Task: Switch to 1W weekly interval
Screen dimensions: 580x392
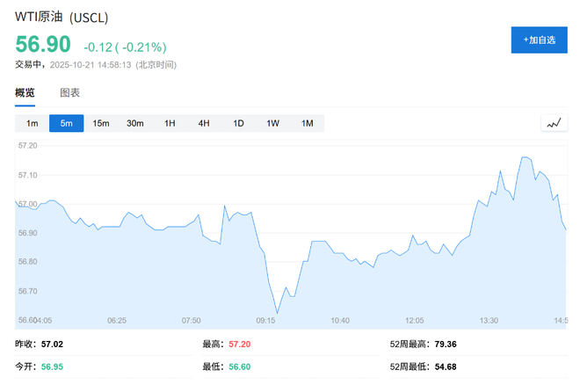Action: (272, 124)
